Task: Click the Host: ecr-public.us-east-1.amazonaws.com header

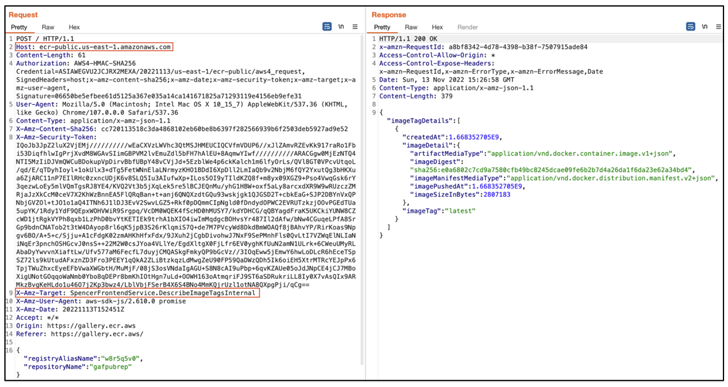Action: [x=94, y=47]
